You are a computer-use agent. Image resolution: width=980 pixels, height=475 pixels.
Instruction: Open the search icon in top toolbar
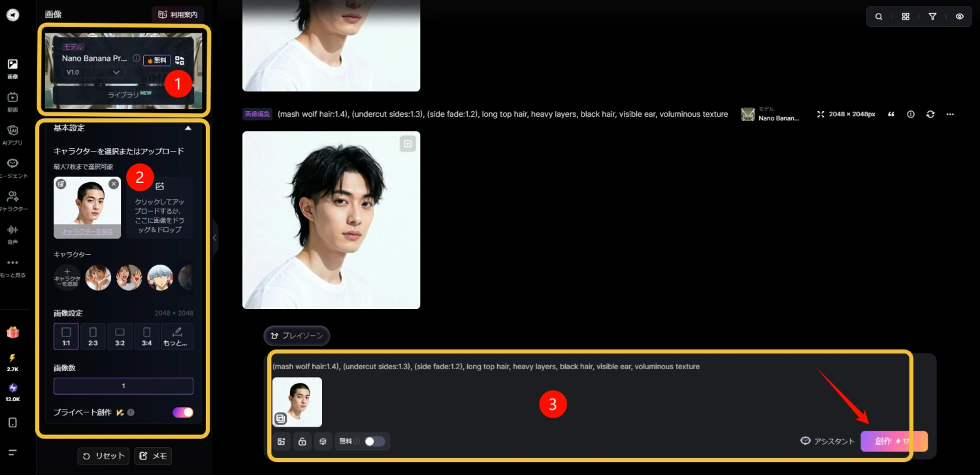(x=879, y=16)
